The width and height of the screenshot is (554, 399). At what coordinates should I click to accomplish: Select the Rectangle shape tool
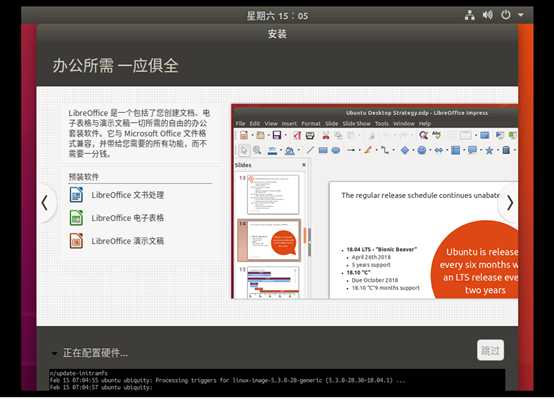[323, 151]
